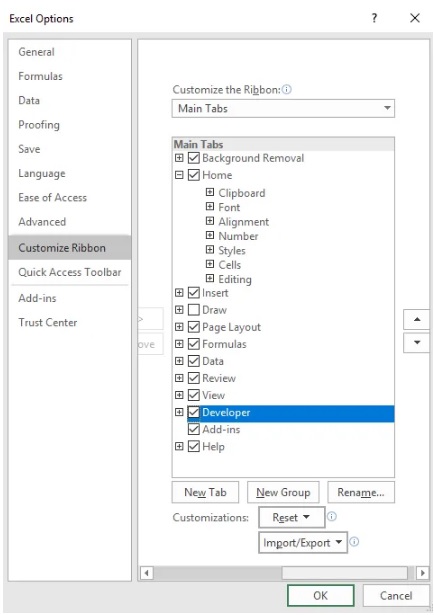Image resolution: width=434 pixels, height=615 pixels.
Task: Open the Import/Export dropdown
Action: (303, 542)
